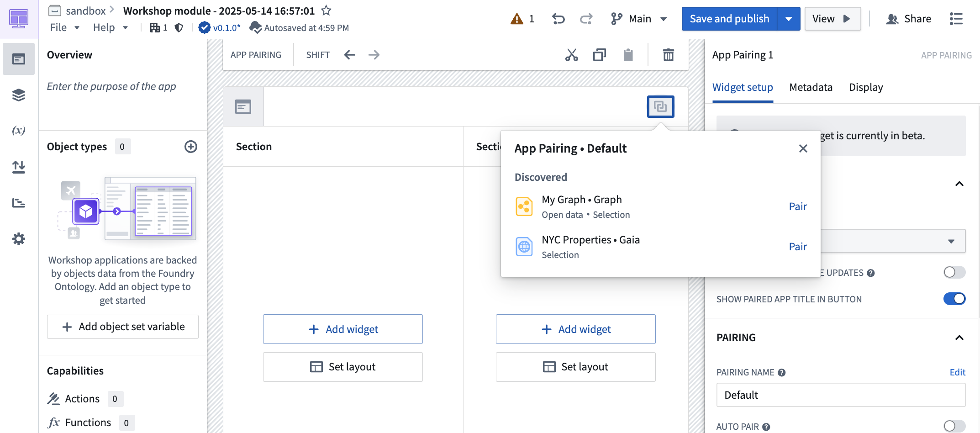The height and width of the screenshot is (433, 980).
Task: Toggle Show paired app title in button
Action: 954,299
